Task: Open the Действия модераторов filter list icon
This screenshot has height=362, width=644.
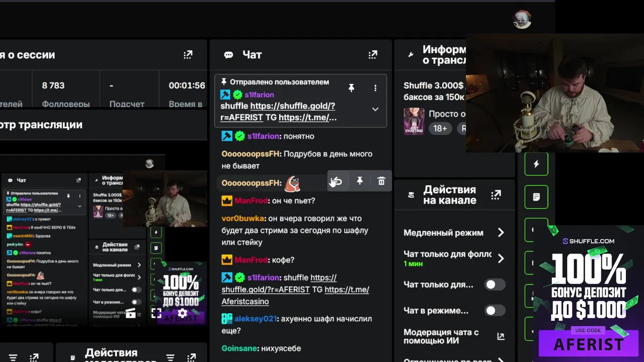Action: coord(170,358)
